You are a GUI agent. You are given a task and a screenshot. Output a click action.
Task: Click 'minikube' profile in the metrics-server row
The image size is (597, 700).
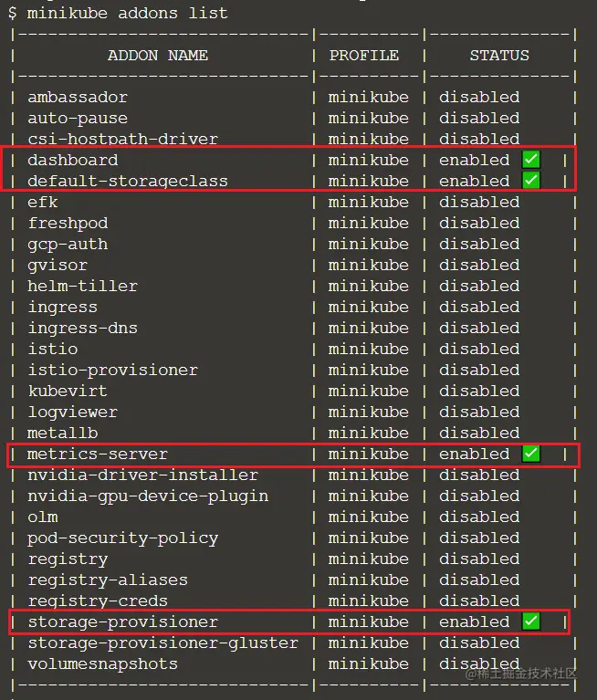point(369,454)
